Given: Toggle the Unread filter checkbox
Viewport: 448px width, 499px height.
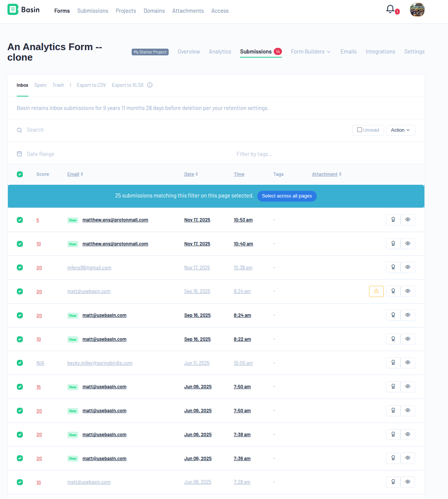Looking at the screenshot, I should point(359,130).
